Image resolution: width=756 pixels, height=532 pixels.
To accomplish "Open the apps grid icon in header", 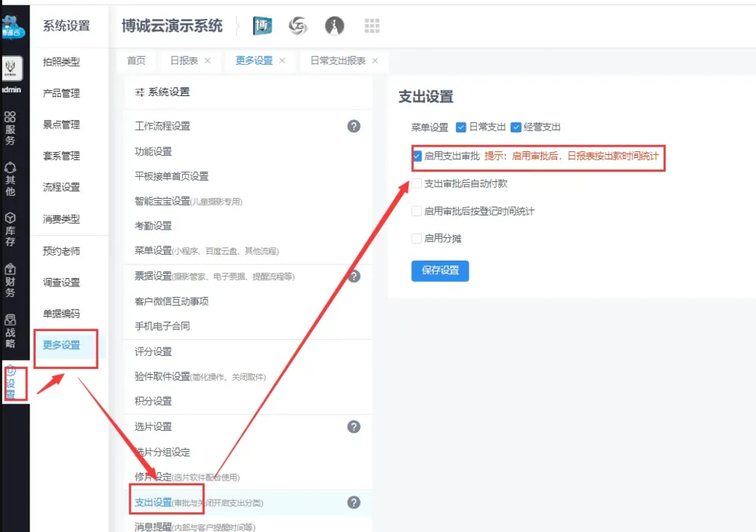I will tap(372, 26).
